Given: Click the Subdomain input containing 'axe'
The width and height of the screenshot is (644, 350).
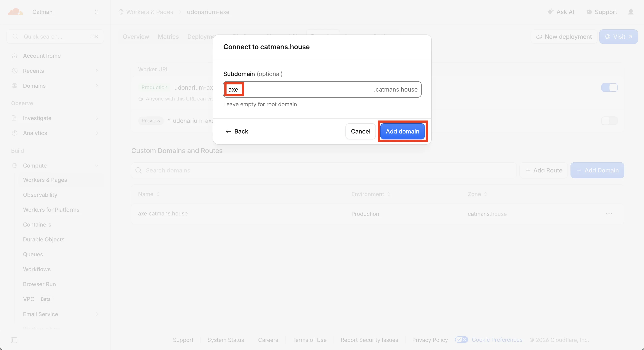Looking at the screenshot, I should (322, 89).
